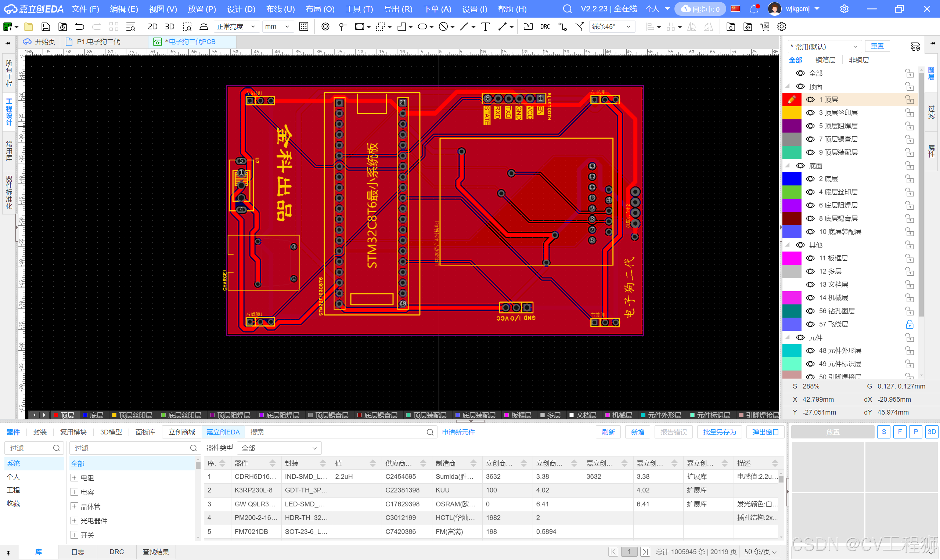Click the 申请新元件 link
The image size is (940, 560).
[x=458, y=432]
